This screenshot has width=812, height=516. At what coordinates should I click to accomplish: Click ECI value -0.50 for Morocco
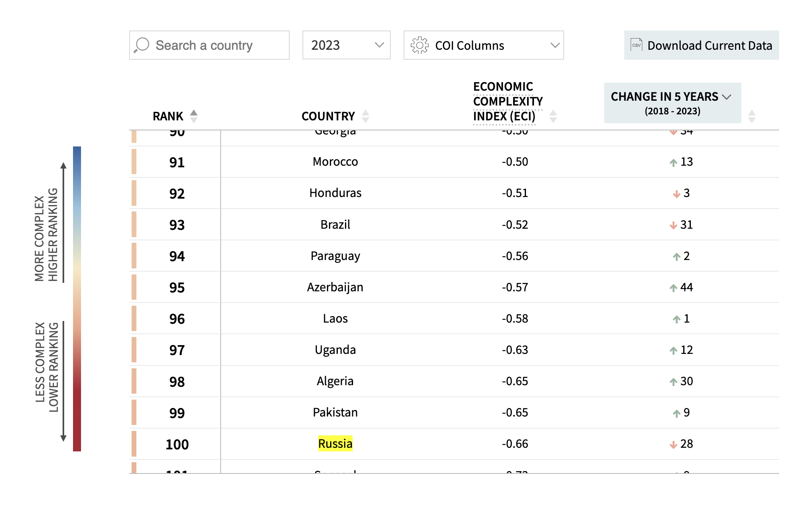(515, 162)
